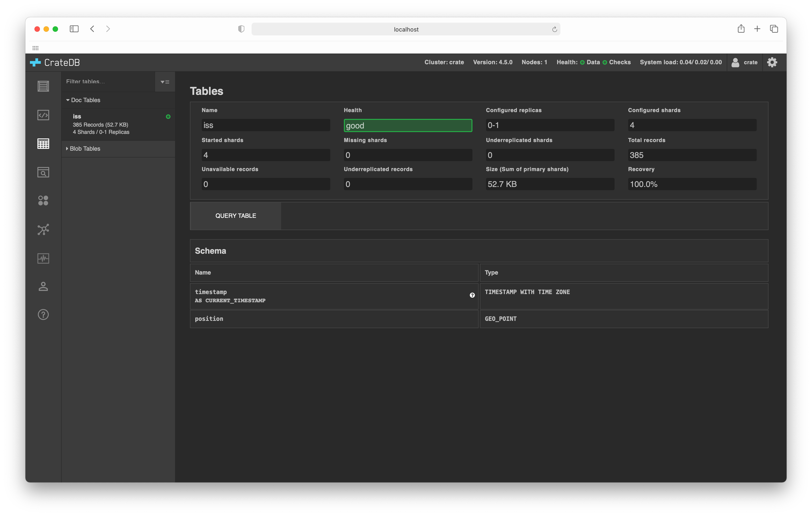Open the SQL console icon
Image resolution: width=812 pixels, height=516 pixels.
click(x=43, y=115)
